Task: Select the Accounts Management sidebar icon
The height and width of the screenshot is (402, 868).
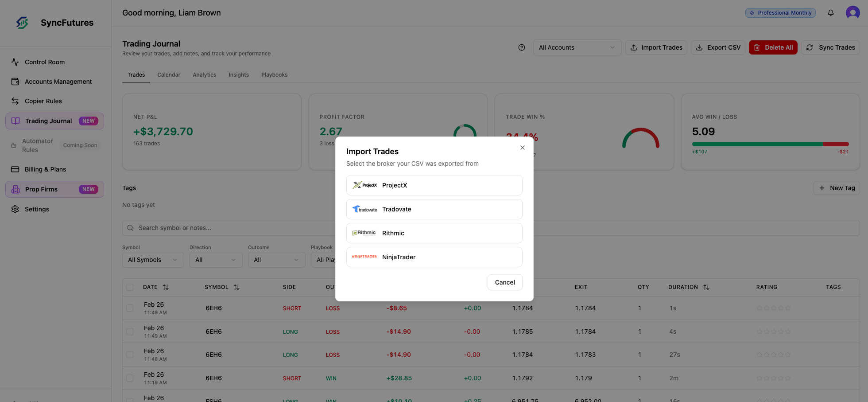Action: 15,82
